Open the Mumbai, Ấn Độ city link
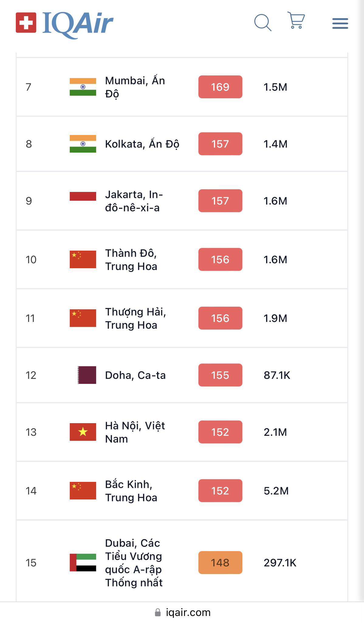Screen dimensions: 364x623 tap(135, 87)
